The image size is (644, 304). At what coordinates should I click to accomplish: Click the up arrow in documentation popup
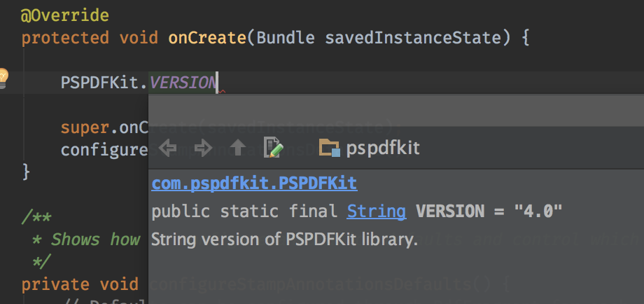point(238,148)
